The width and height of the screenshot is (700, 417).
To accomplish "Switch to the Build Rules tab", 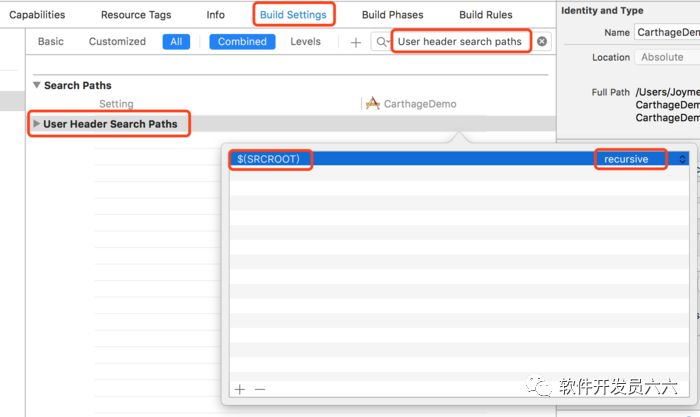I will [x=486, y=15].
